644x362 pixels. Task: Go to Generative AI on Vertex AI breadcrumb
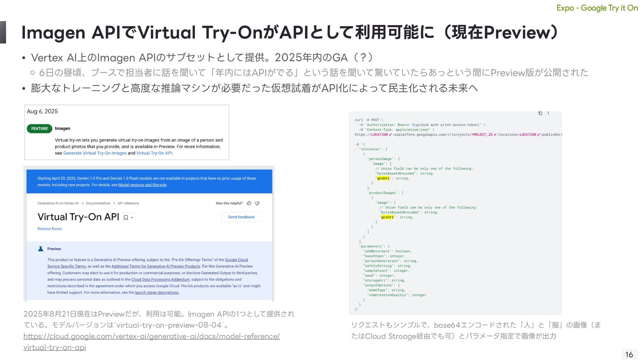(x=58, y=203)
